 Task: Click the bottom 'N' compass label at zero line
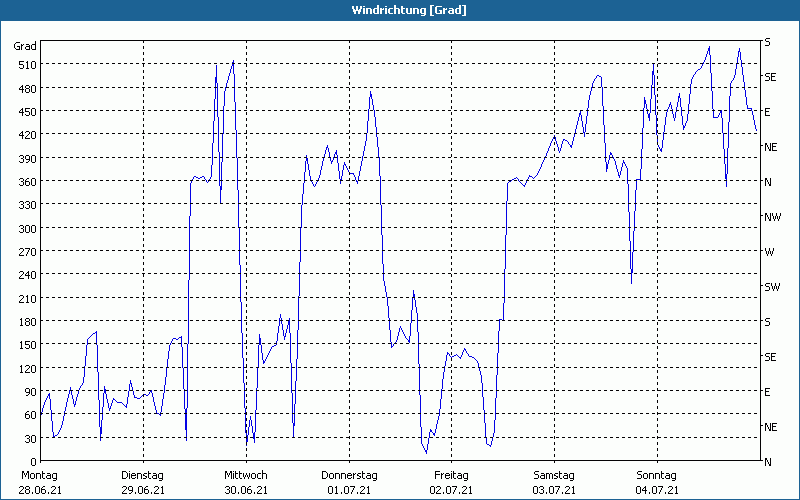[x=768, y=462]
